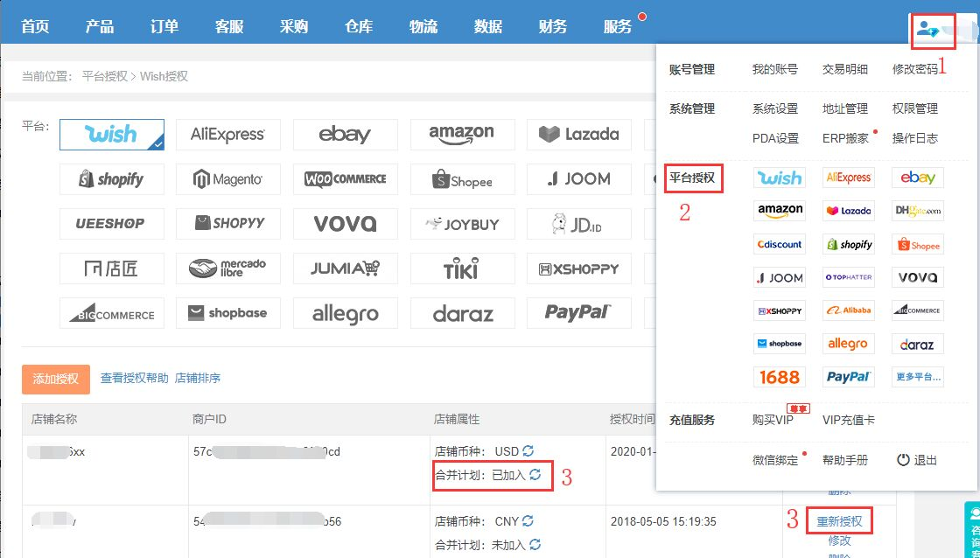
Task: Open 订单 menu in top navigation
Action: pyautogui.click(x=164, y=26)
